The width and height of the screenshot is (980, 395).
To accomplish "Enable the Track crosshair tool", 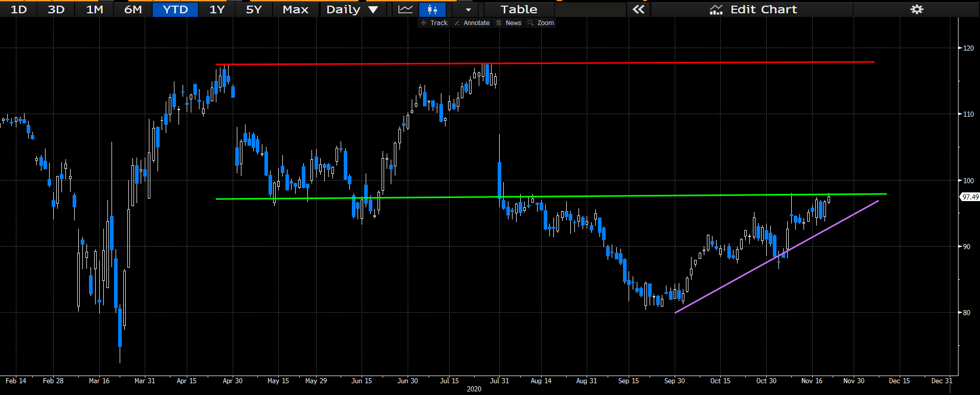I will 434,23.
